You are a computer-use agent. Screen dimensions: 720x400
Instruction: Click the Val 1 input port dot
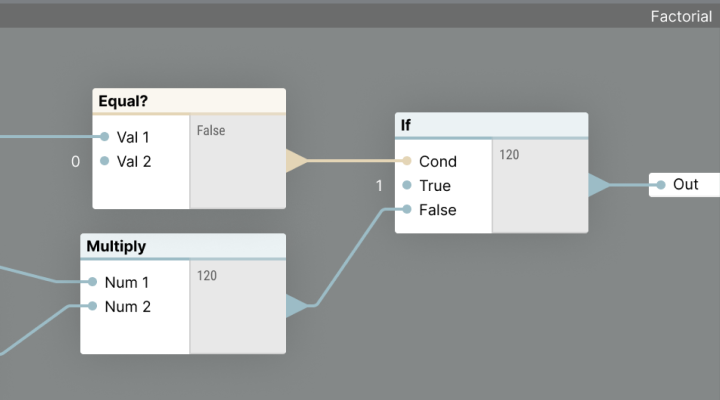[x=104, y=137]
